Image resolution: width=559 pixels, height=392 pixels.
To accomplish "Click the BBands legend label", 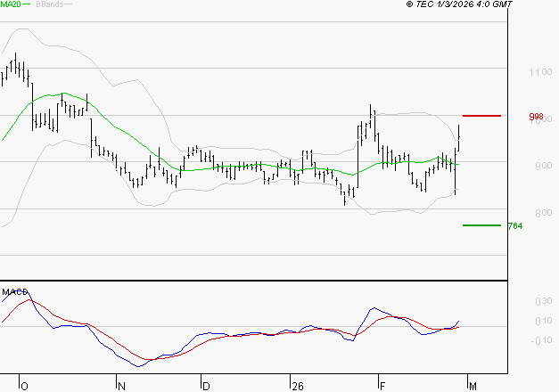I will pyautogui.click(x=49, y=4).
